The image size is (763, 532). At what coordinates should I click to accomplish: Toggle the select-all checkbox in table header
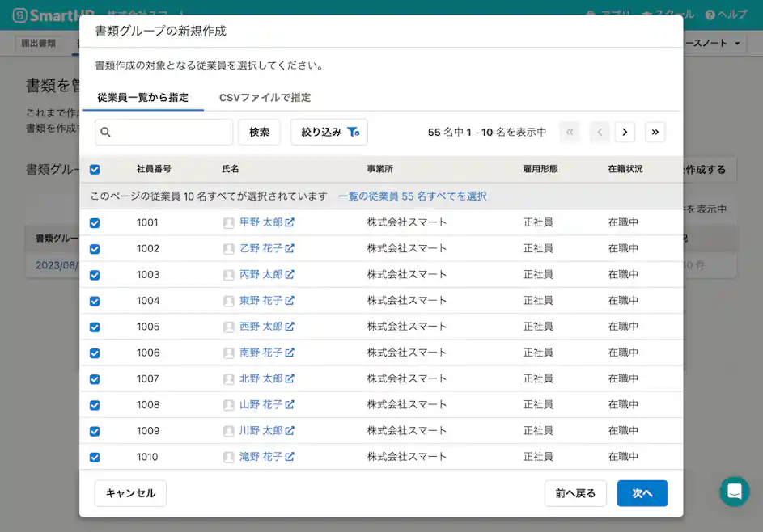pyautogui.click(x=95, y=168)
